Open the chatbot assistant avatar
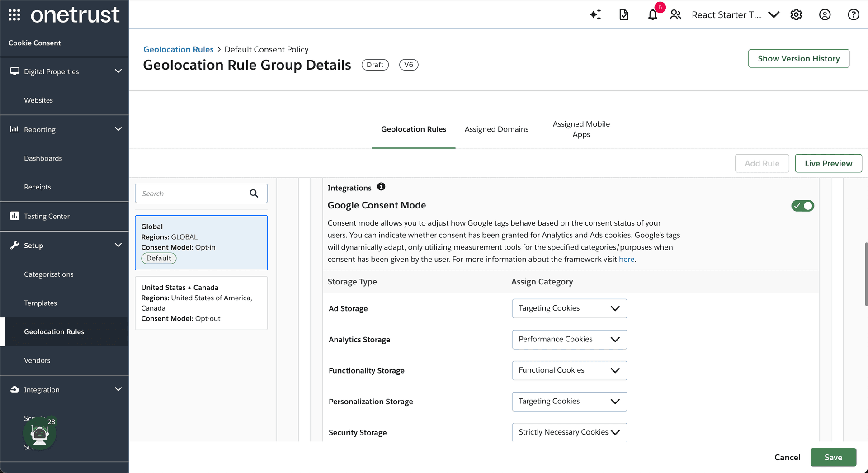This screenshot has width=868, height=473. [40, 434]
